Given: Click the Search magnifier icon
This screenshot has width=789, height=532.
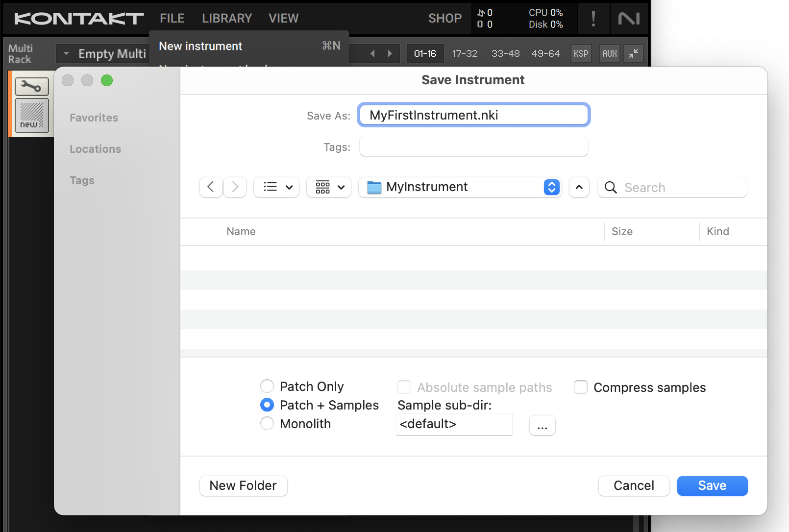Looking at the screenshot, I should pos(611,188).
